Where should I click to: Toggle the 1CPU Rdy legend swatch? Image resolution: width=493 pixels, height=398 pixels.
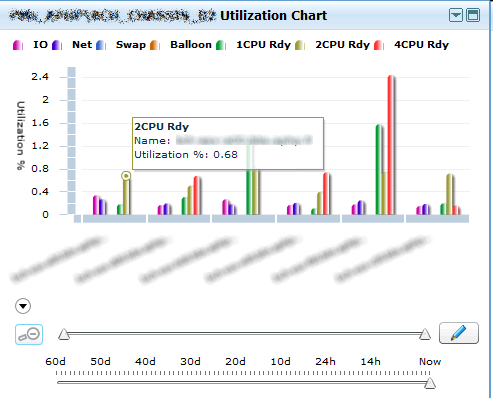221,45
